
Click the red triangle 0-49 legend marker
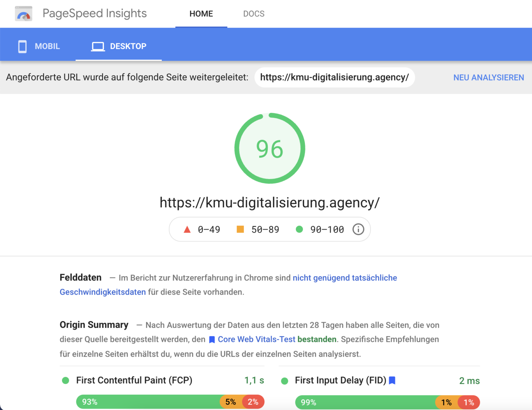pyautogui.click(x=187, y=229)
